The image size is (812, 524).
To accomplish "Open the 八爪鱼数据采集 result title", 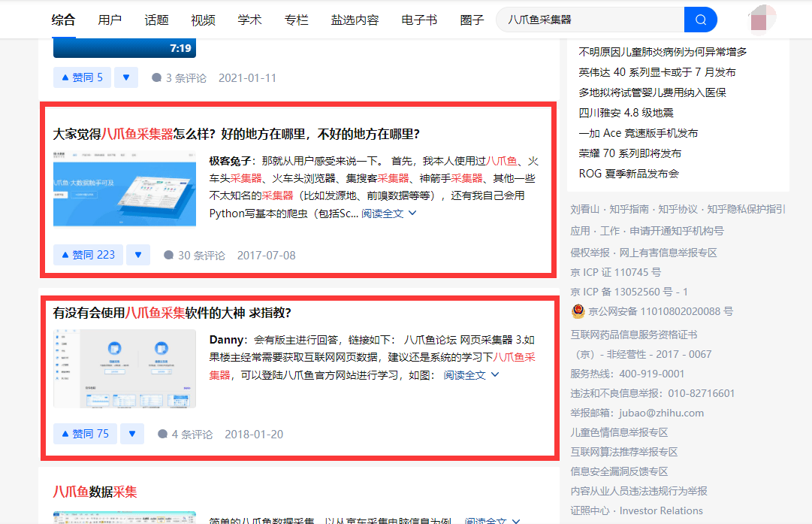I will (x=95, y=492).
